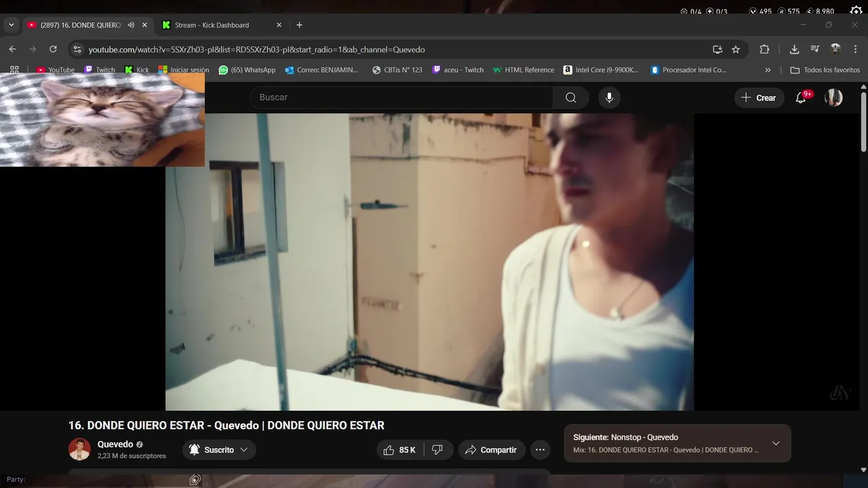Reload the current page

[x=53, y=49]
